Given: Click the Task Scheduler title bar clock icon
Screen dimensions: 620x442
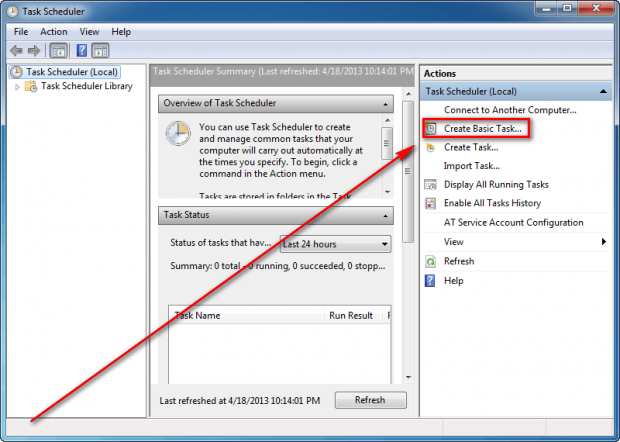Looking at the screenshot, I should (12, 11).
